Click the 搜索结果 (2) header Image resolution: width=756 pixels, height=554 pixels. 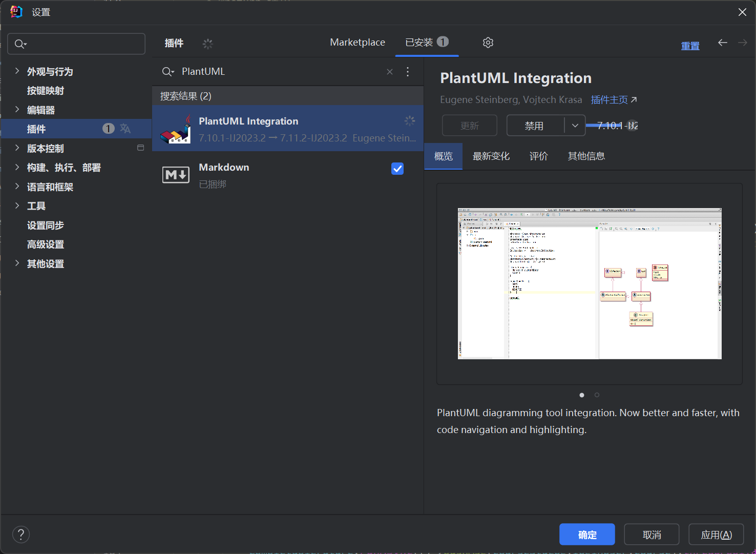pyautogui.click(x=288, y=96)
